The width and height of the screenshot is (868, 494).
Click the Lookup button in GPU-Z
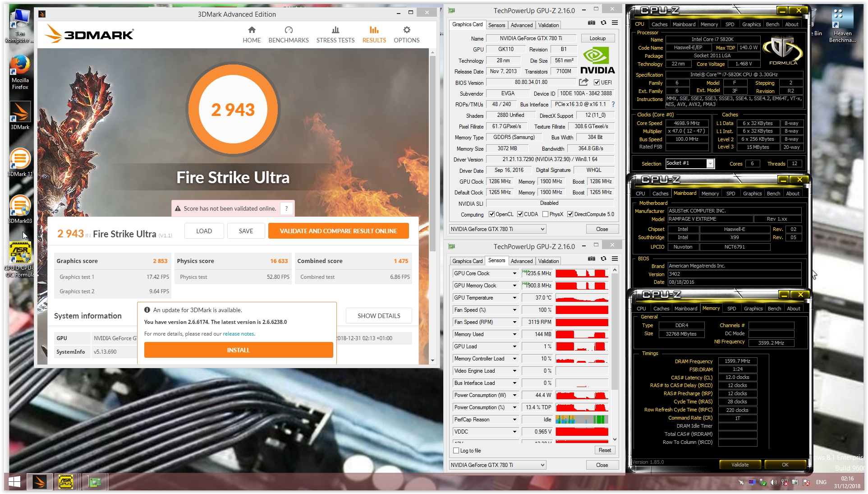pyautogui.click(x=597, y=38)
